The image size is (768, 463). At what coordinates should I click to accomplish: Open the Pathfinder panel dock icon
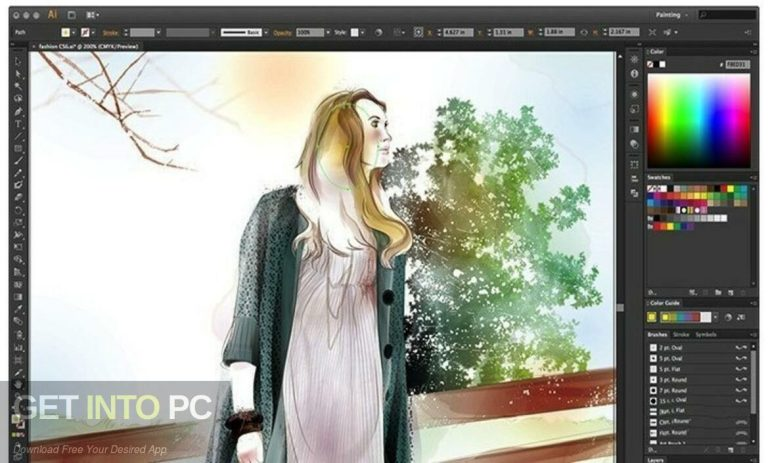[634, 193]
